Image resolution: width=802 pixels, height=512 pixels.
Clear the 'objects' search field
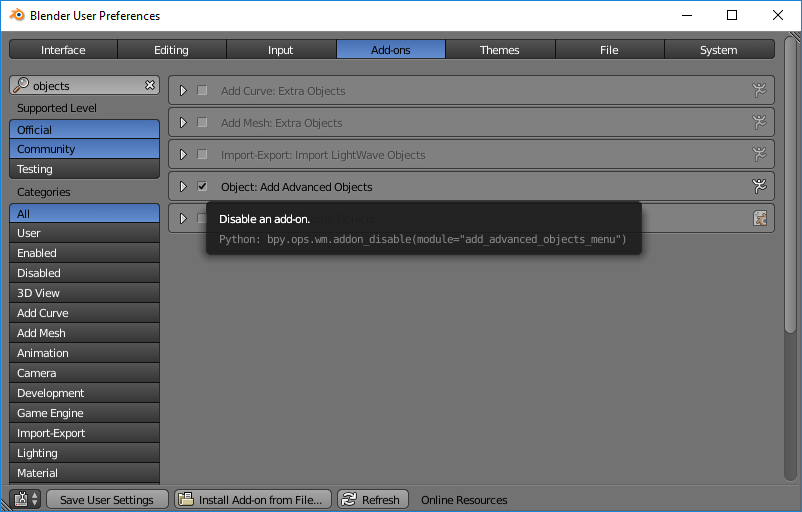149,85
